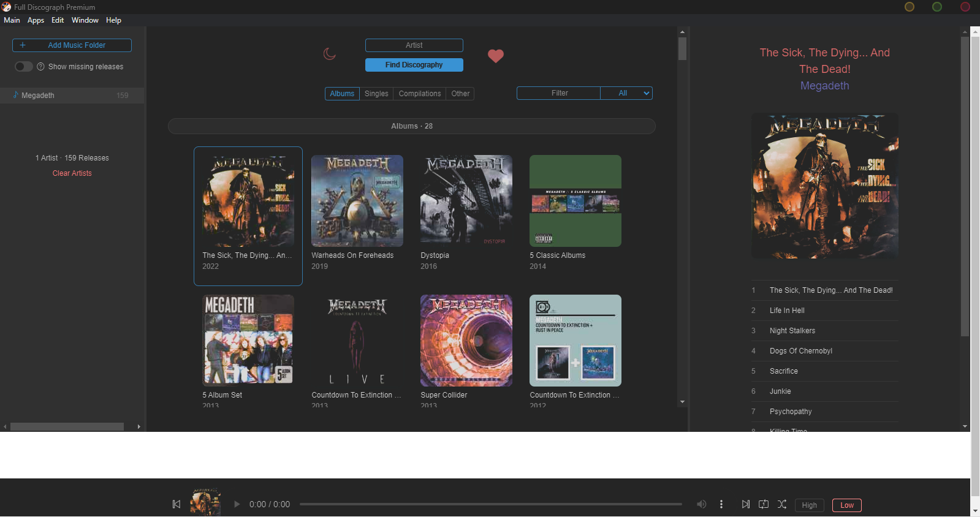The width and height of the screenshot is (980, 517).
Task: Toggle Show missing releases switch
Action: [x=23, y=67]
